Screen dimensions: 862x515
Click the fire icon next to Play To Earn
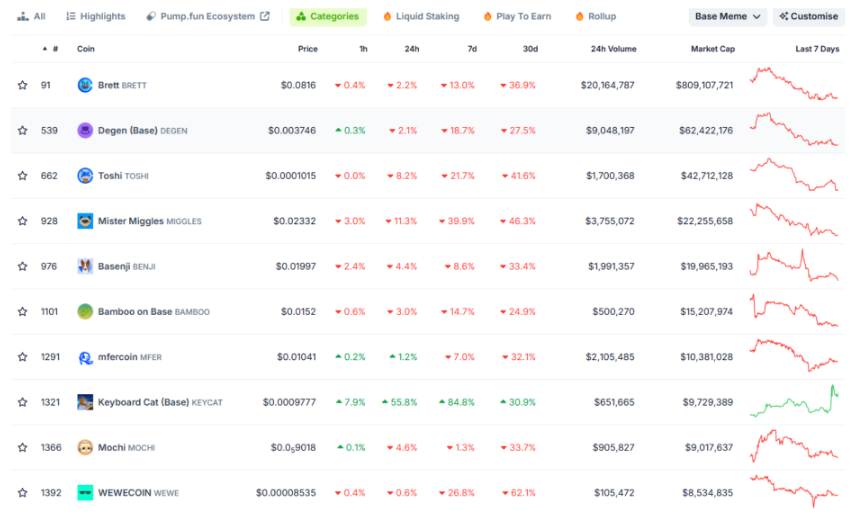coord(487,16)
